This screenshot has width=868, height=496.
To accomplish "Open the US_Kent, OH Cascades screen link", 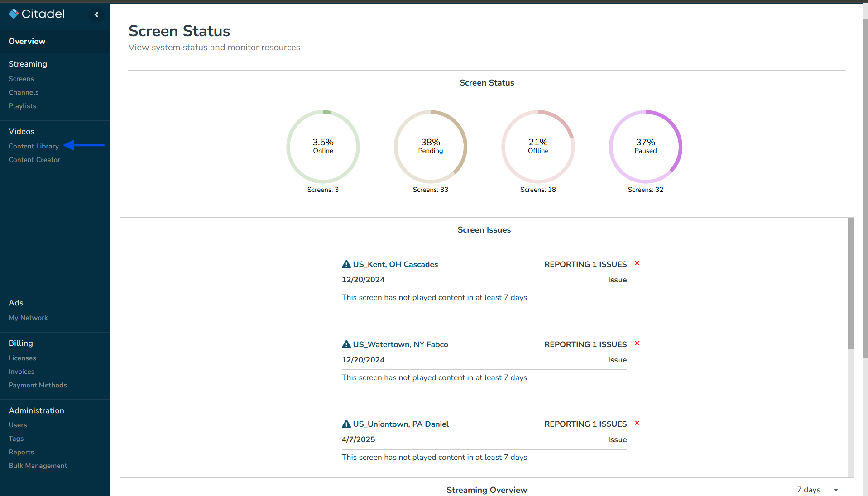I will pyautogui.click(x=395, y=264).
